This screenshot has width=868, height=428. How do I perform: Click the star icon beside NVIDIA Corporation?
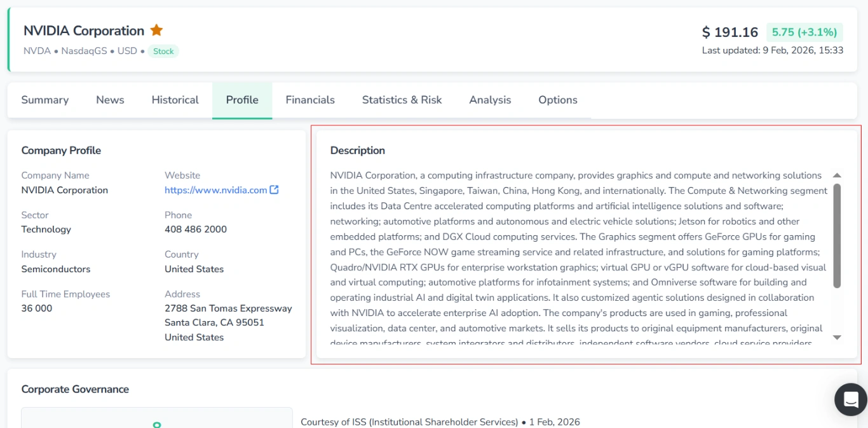[156, 29]
